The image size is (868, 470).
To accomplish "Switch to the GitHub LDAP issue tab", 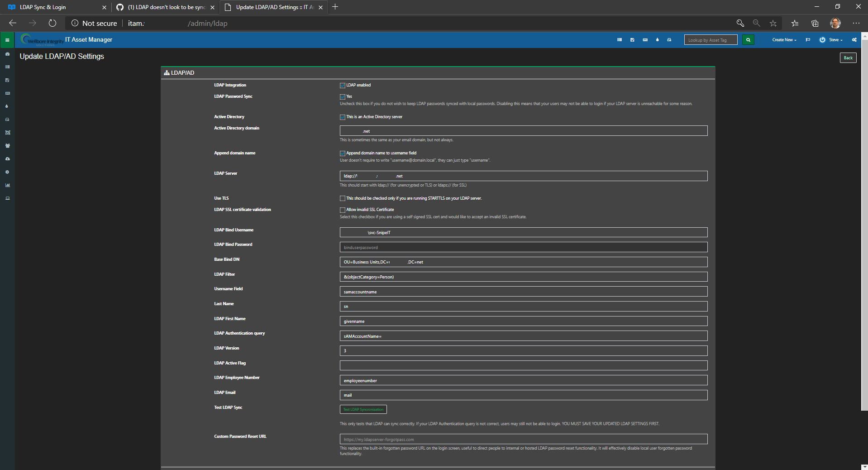I will [x=165, y=7].
